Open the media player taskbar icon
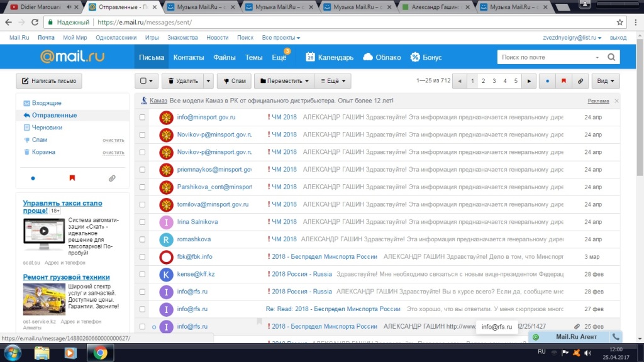This screenshot has height=362, width=644. tap(70, 353)
